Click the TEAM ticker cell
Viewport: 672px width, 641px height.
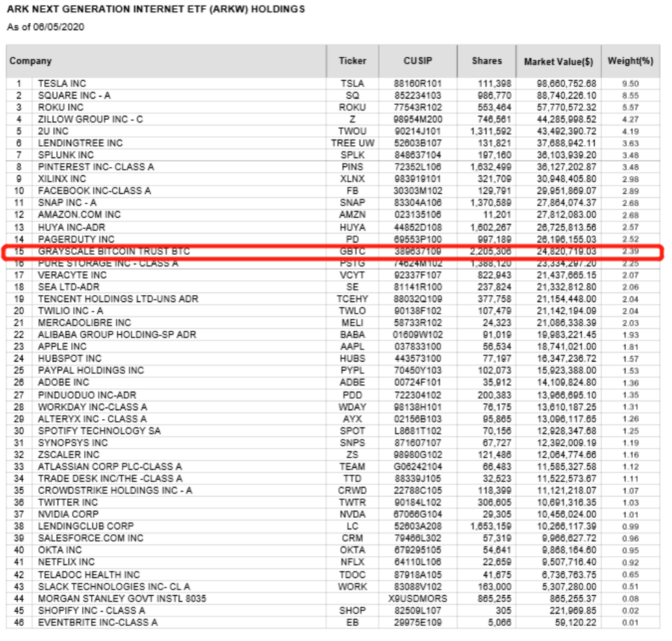[x=352, y=467]
